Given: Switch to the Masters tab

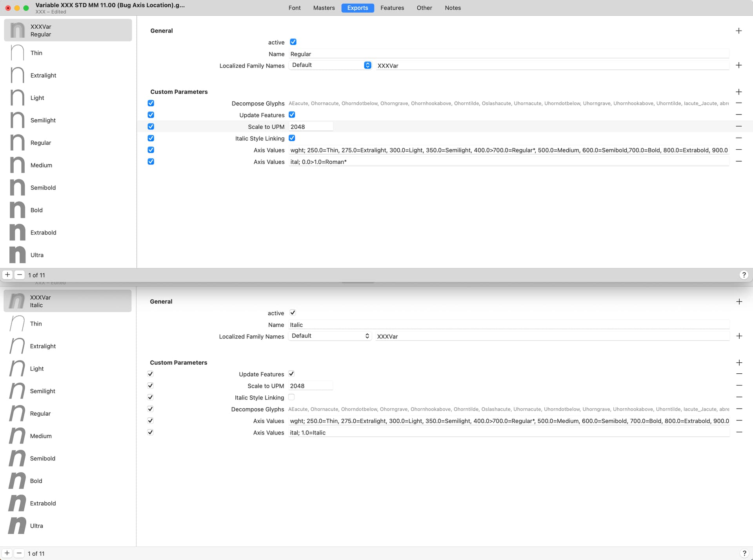Looking at the screenshot, I should (x=324, y=8).
